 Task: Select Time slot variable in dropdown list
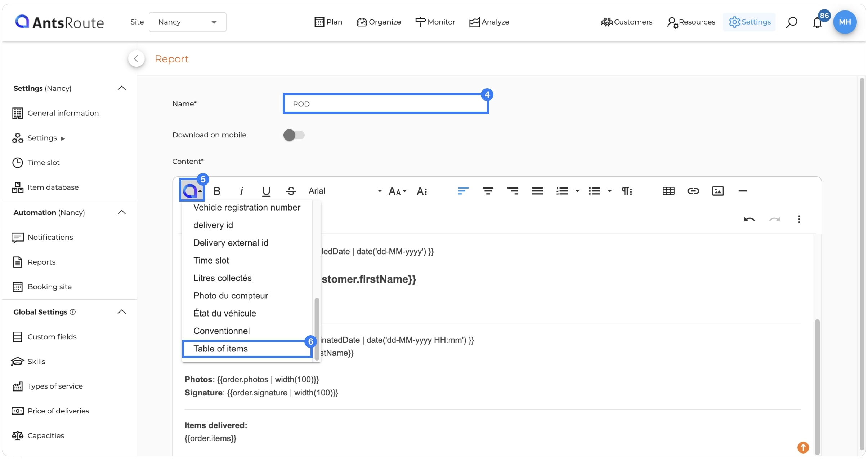247,261
